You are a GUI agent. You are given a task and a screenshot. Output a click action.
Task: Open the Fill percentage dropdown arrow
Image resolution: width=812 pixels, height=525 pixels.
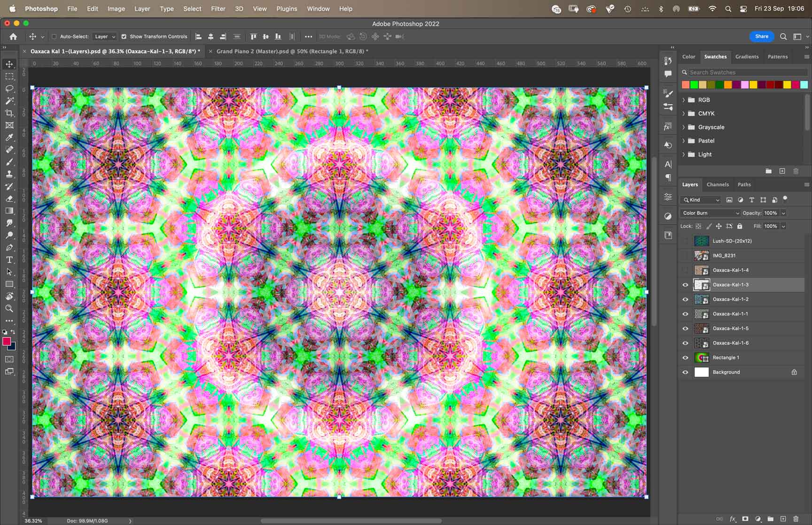pos(783,226)
